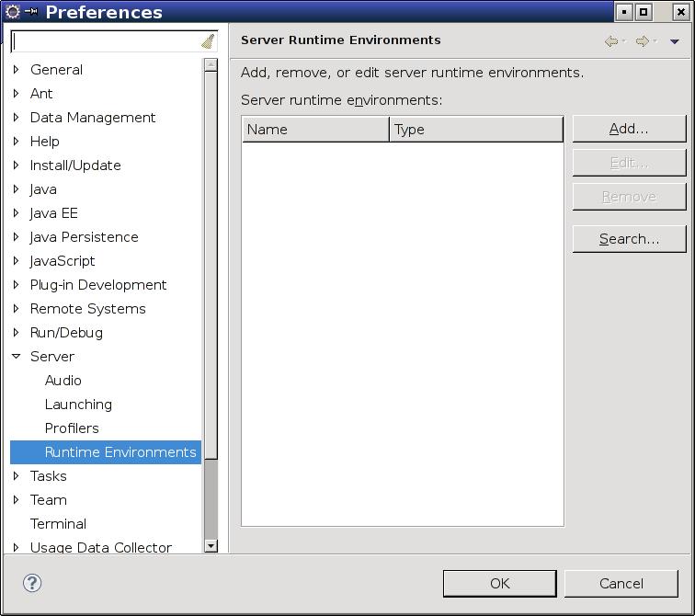Select the Terminal preferences entry
Viewport: 695px width, 616px height.
tap(58, 524)
